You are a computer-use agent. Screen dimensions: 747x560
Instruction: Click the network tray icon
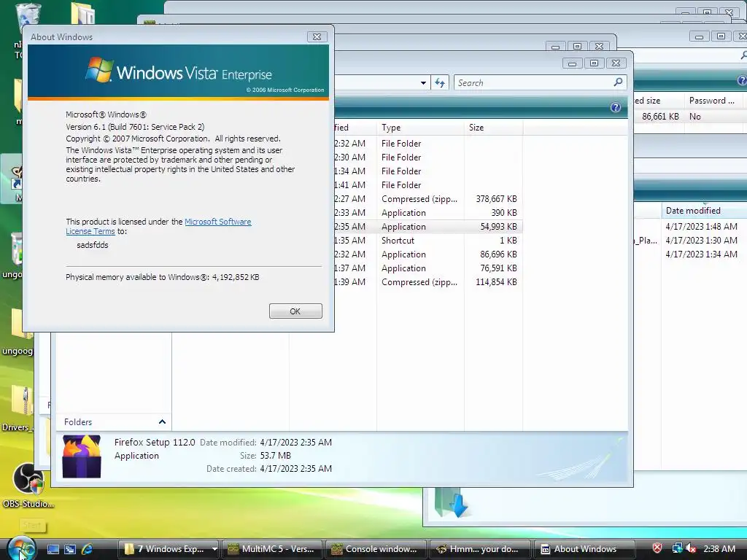coord(677,548)
